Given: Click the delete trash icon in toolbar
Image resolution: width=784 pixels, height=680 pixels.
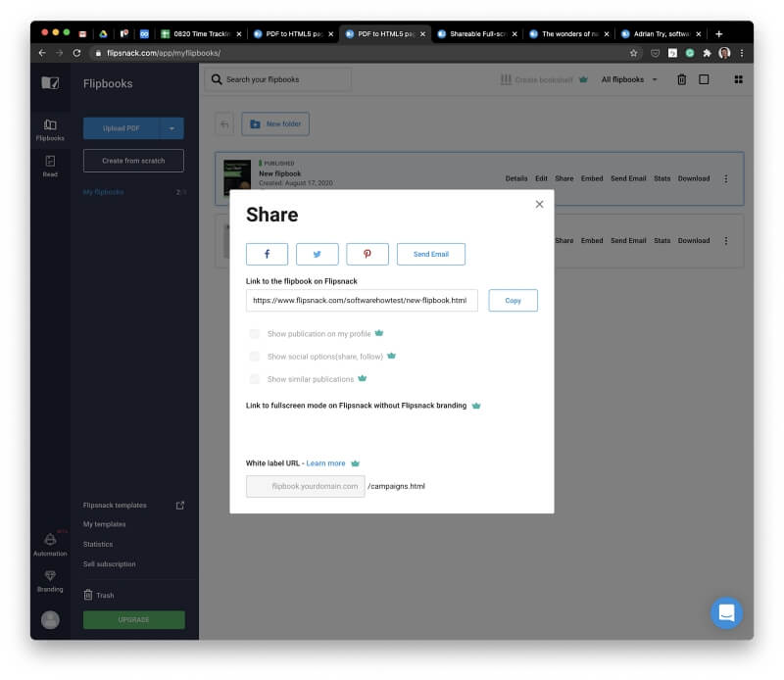Looking at the screenshot, I should 681,79.
